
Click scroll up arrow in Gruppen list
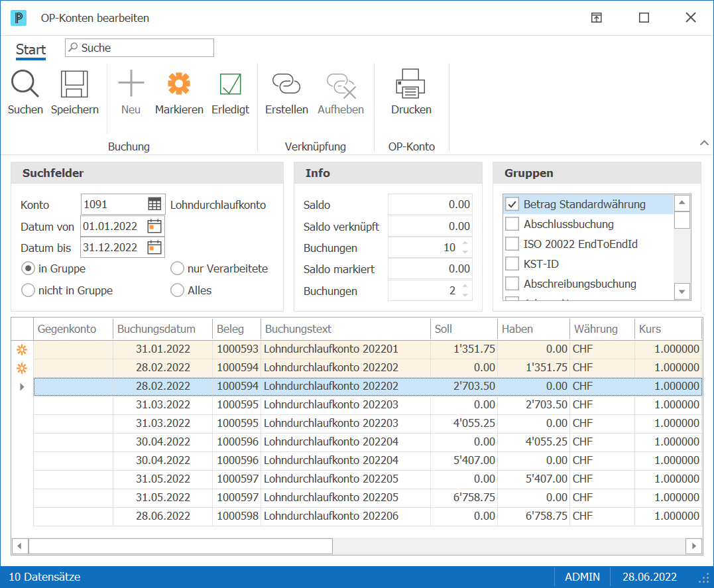[682, 203]
